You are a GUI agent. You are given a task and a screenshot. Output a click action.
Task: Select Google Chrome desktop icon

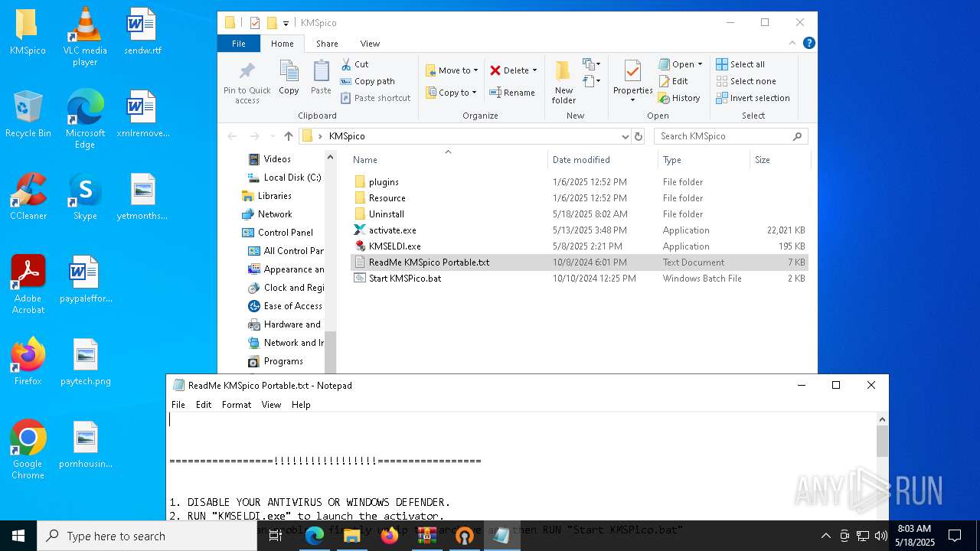pyautogui.click(x=28, y=450)
